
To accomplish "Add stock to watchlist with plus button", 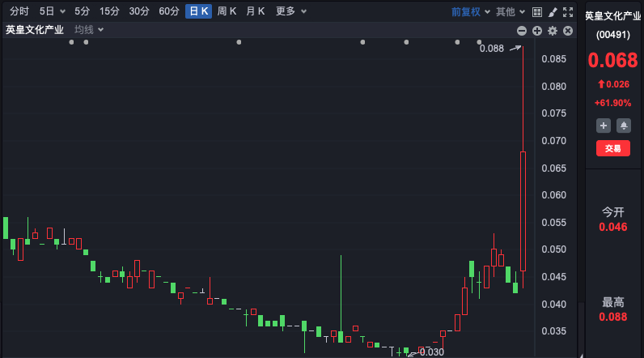I will click(604, 126).
